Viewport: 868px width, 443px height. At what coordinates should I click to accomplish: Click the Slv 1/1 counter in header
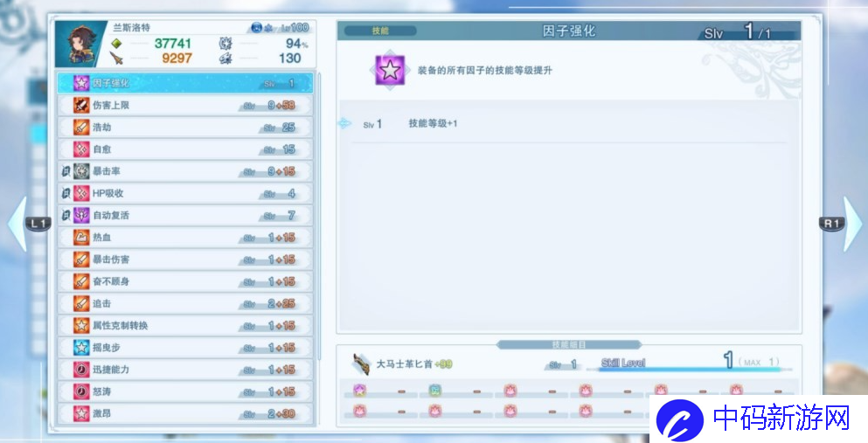(738, 31)
